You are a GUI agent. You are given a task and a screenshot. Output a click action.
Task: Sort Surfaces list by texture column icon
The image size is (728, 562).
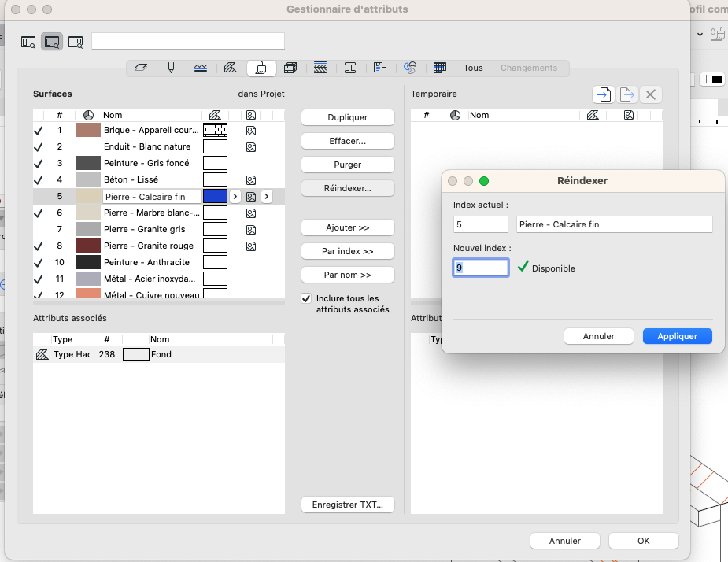[x=251, y=115]
